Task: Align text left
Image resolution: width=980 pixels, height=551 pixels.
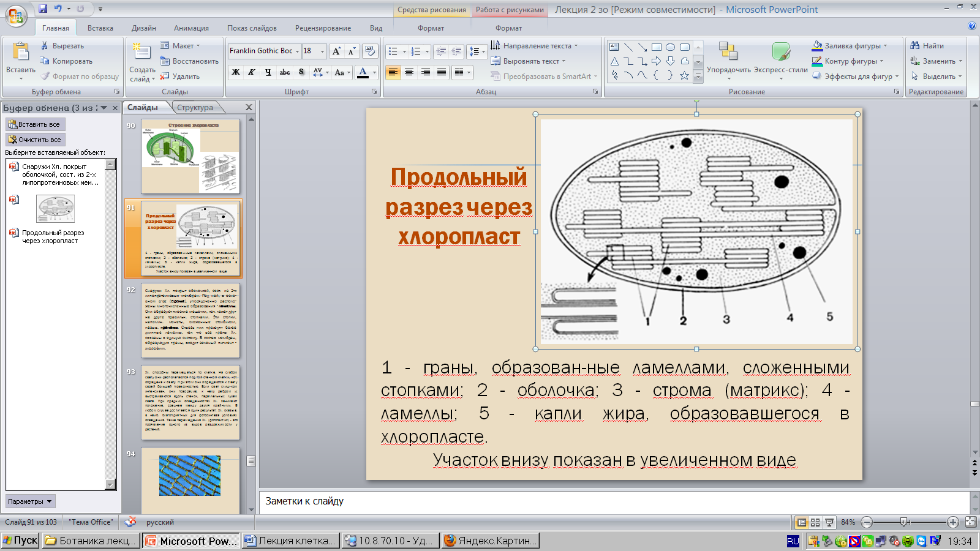Action: click(393, 72)
